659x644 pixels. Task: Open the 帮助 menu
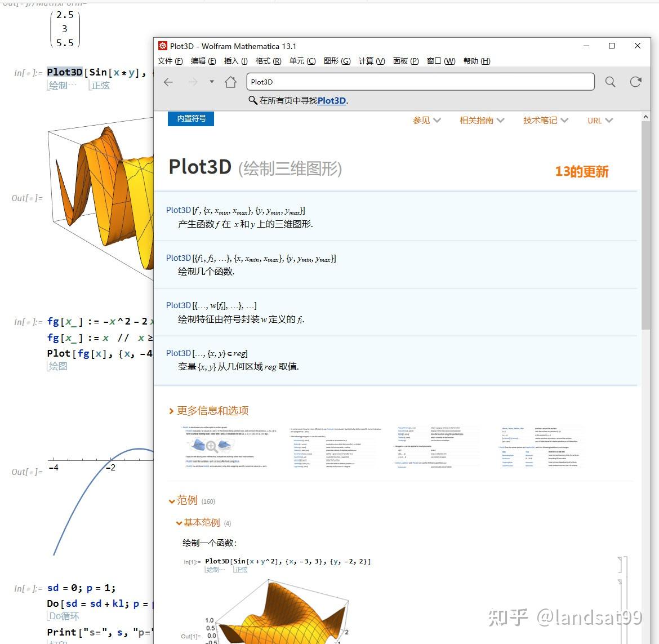(x=476, y=61)
